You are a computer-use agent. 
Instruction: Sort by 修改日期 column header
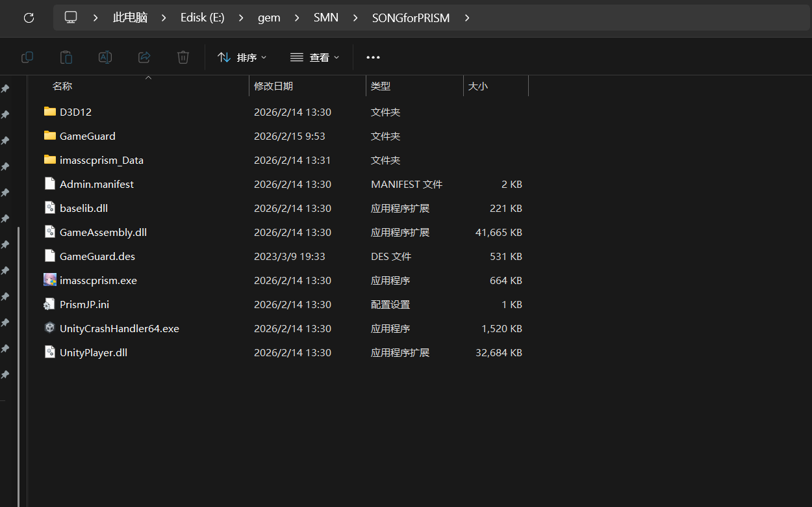coord(273,86)
